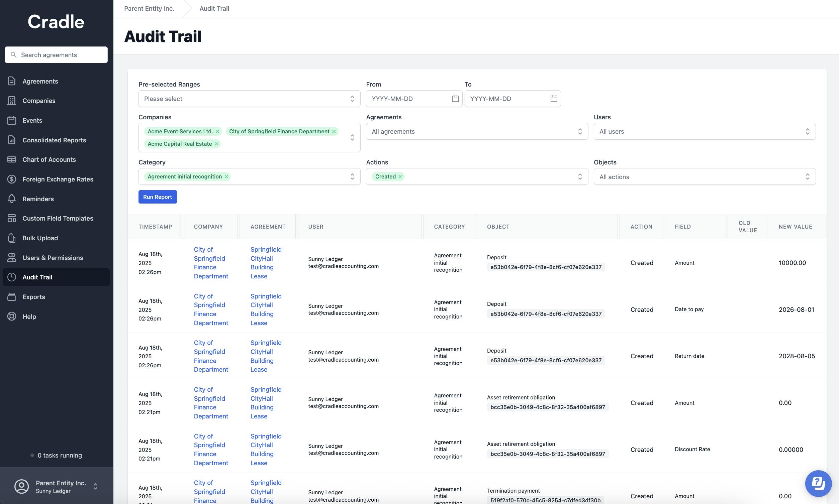Click the 10000.00 new value cell
Screen dimensions: 839x504
[x=792, y=263]
